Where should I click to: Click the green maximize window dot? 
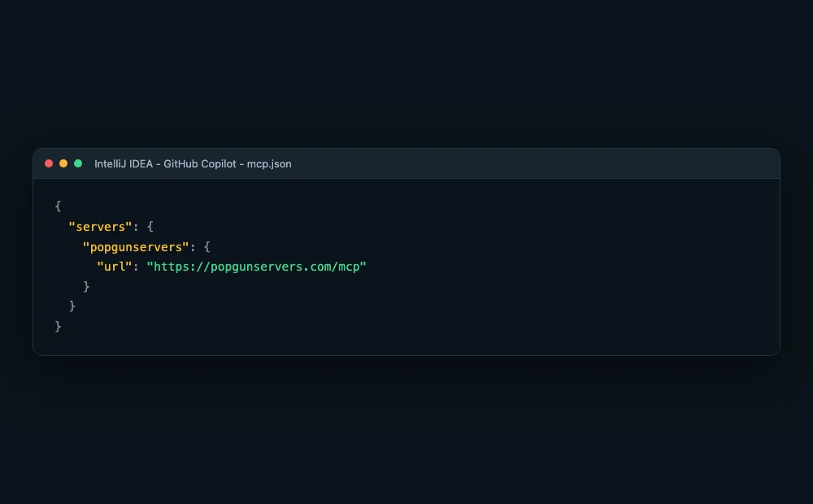(78, 163)
